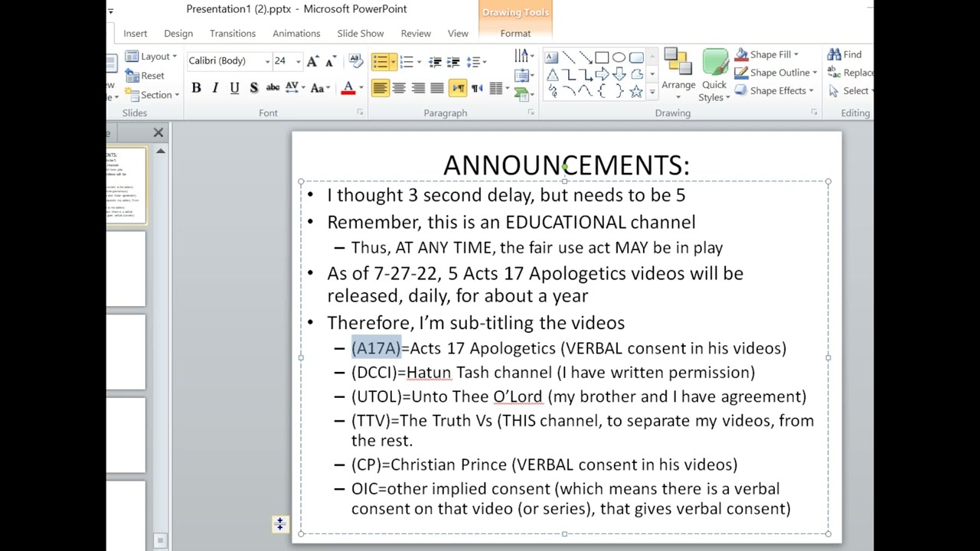Viewport: 980px width, 551px height.
Task: Clear all formatting icon
Action: point(355,61)
